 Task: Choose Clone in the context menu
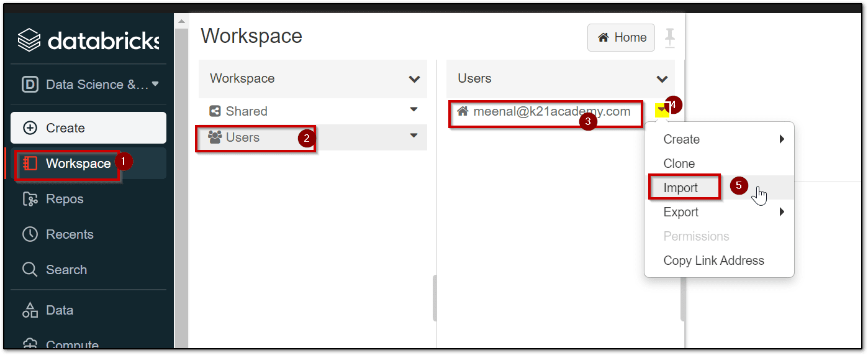tap(679, 164)
